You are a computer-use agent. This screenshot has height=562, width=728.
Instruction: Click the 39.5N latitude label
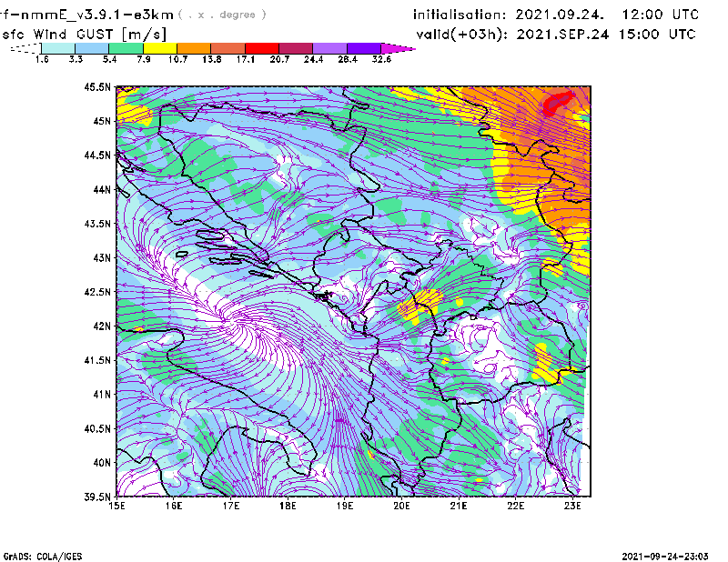point(97,497)
